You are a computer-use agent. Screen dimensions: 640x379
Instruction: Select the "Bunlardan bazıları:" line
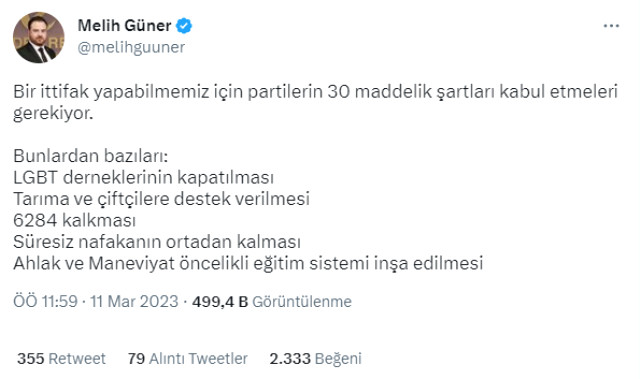[91, 156]
